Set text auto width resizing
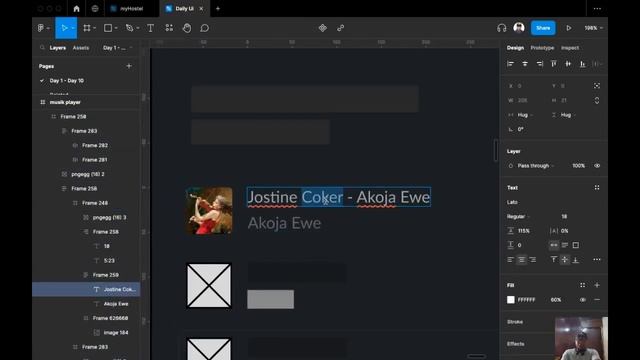This screenshot has height=360, width=640. (554, 245)
